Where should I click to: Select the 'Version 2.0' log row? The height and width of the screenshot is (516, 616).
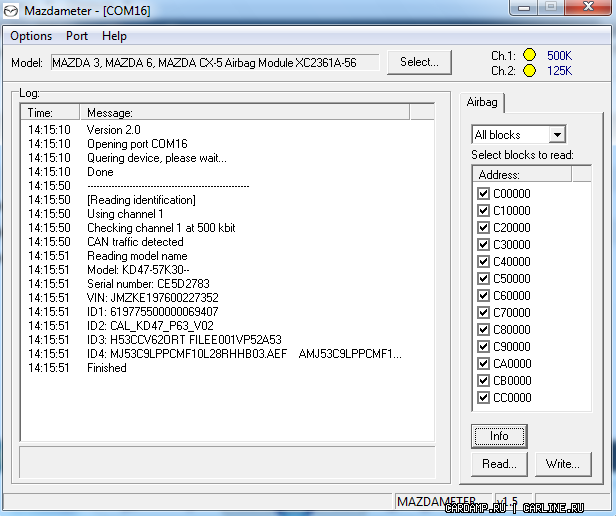point(227,130)
